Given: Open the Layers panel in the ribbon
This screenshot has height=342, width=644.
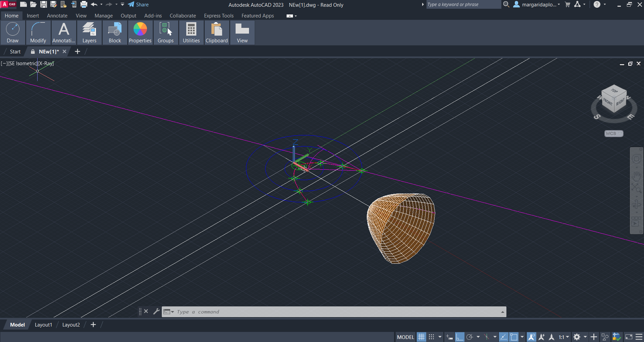Looking at the screenshot, I should pos(89,33).
